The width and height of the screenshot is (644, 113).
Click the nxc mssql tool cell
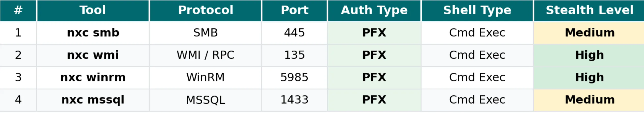click(93, 100)
